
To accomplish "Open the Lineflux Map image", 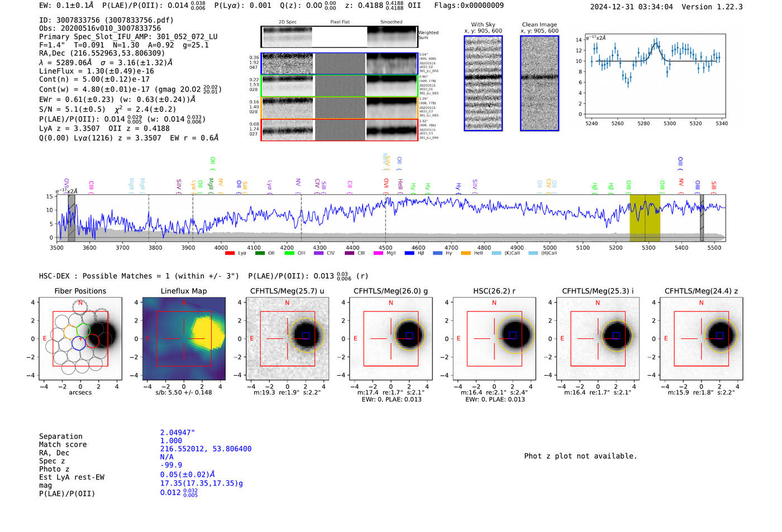I will [184, 338].
